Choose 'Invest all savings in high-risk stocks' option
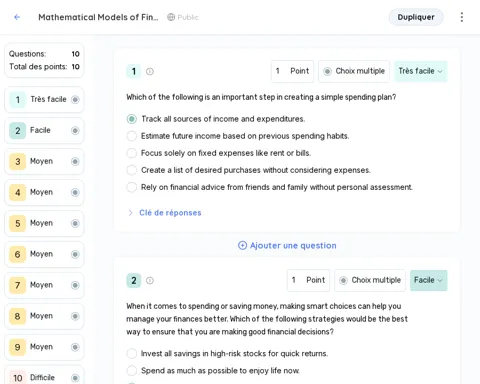Image resolution: width=480 pixels, height=384 pixels. click(132, 353)
